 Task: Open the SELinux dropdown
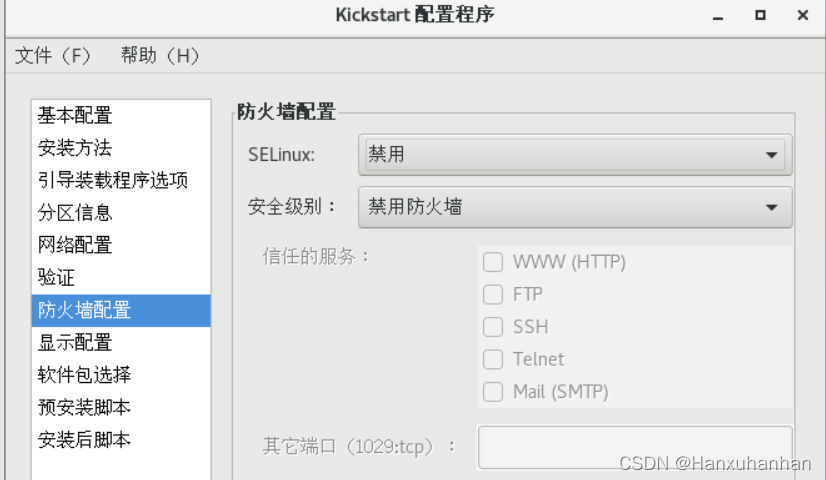tap(574, 155)
